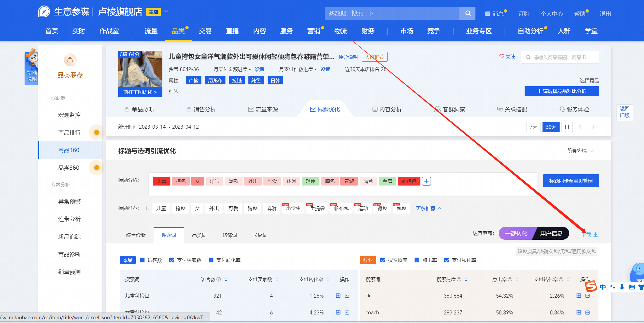This screenshot has width=644, height=323.
Task: Click the download arrow icon
Action: (595, 235)
